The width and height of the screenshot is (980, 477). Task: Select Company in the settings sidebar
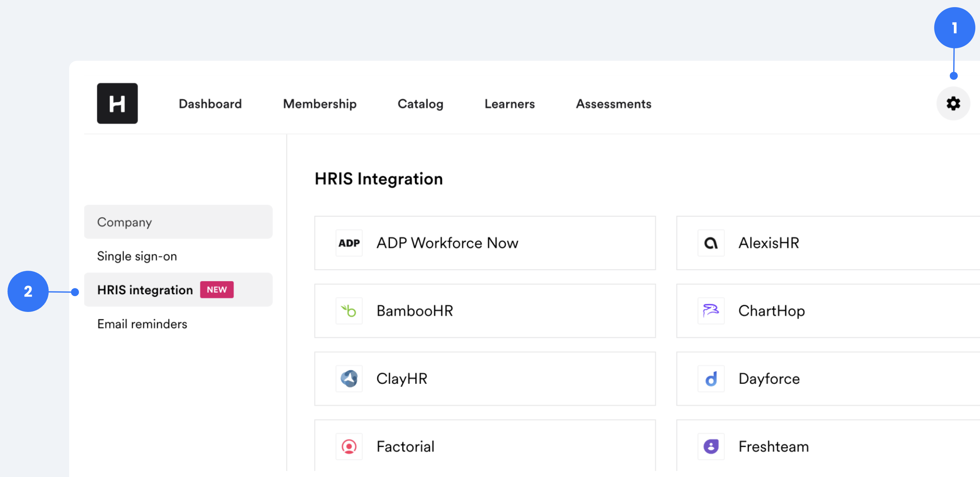click(x=178, y=222)
